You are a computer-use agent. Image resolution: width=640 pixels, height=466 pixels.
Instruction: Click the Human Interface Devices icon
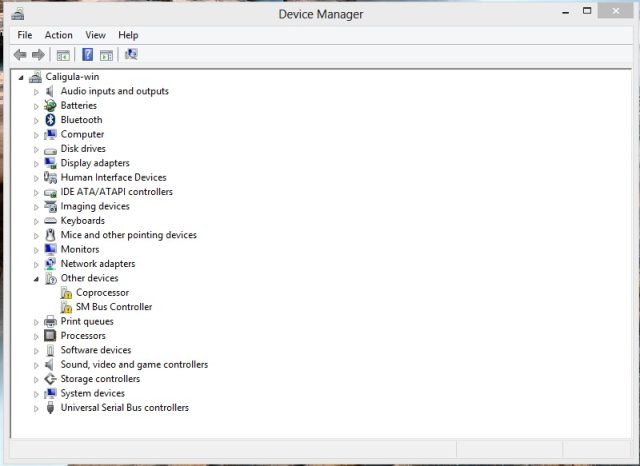pyautogui.click(x=50, y=178)
